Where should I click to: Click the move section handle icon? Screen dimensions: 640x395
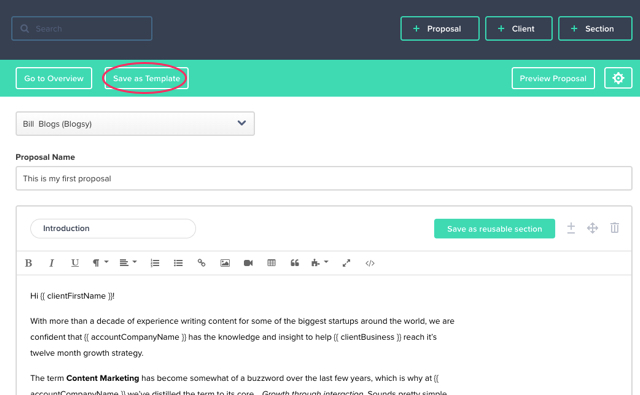593,228
